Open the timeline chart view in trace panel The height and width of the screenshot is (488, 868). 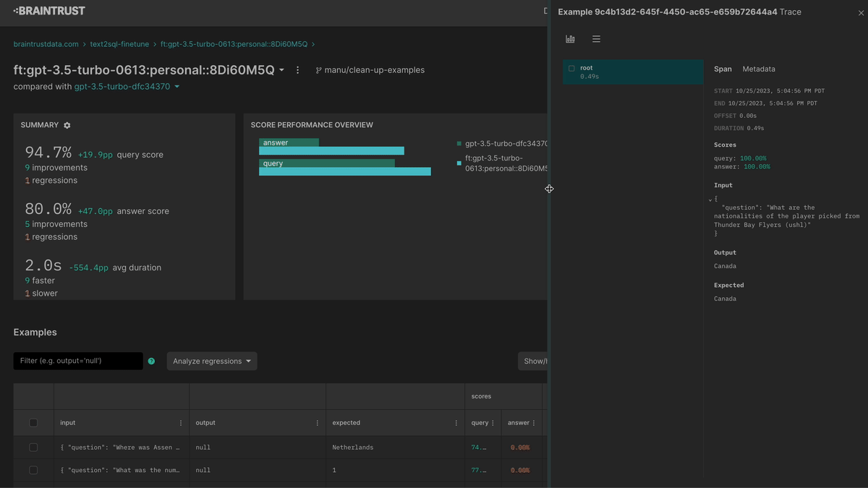pyautogui.click(x=570, y=38)
